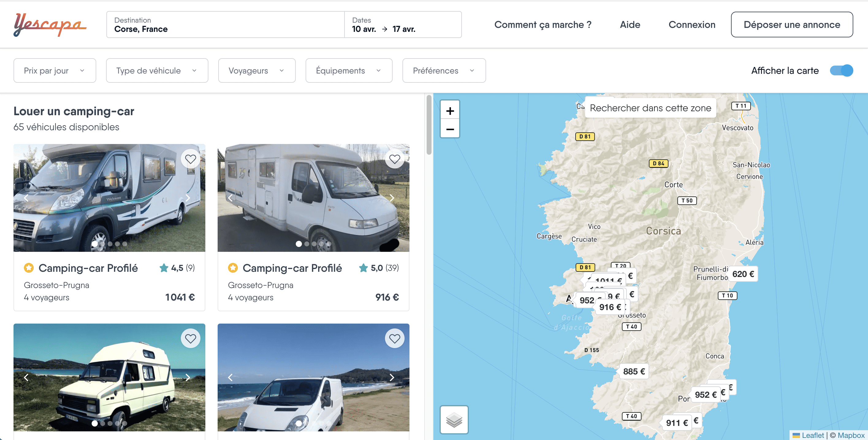Select the 620 € map marker
868x440 pixels.
(x=743, y=274)
